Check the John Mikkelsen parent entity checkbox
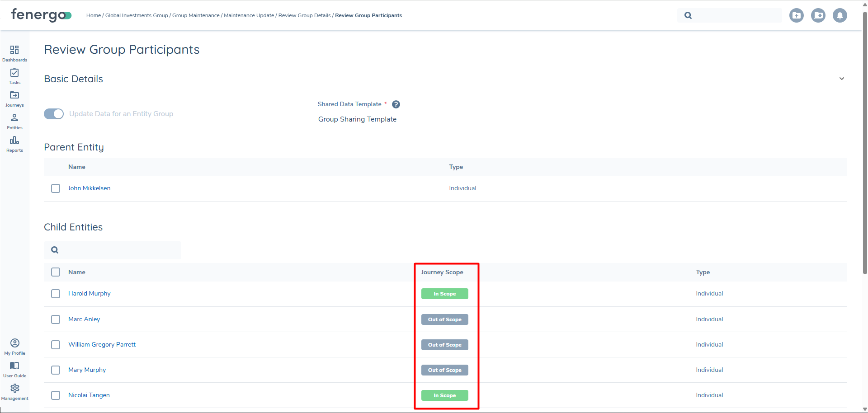 (x=56, y=188)
